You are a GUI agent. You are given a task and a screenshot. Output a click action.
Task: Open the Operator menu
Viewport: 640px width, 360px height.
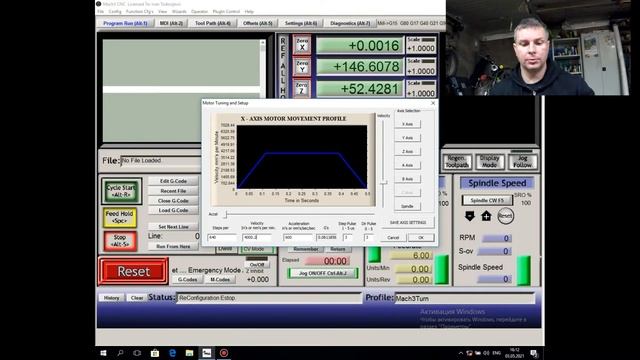[x=200, y=12]
